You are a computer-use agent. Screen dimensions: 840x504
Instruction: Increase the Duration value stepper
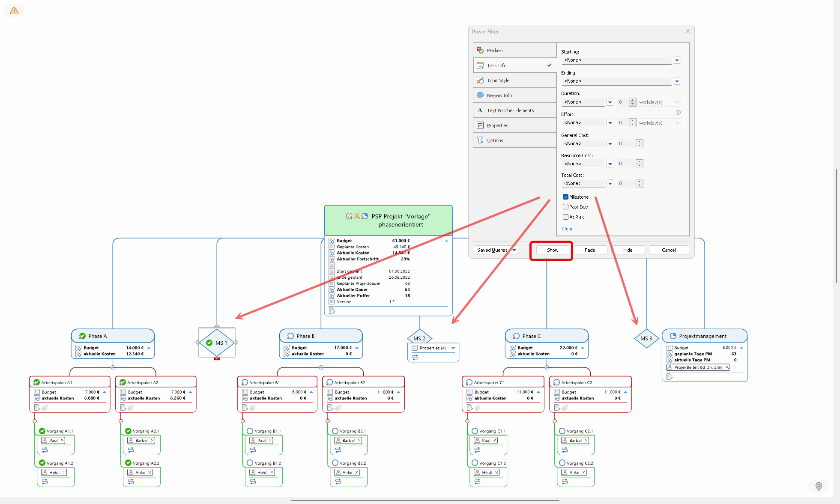pos(632,100)
